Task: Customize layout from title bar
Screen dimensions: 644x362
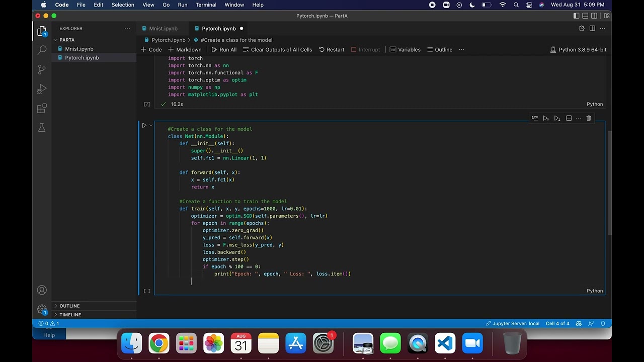Action: tap(608, 16)
